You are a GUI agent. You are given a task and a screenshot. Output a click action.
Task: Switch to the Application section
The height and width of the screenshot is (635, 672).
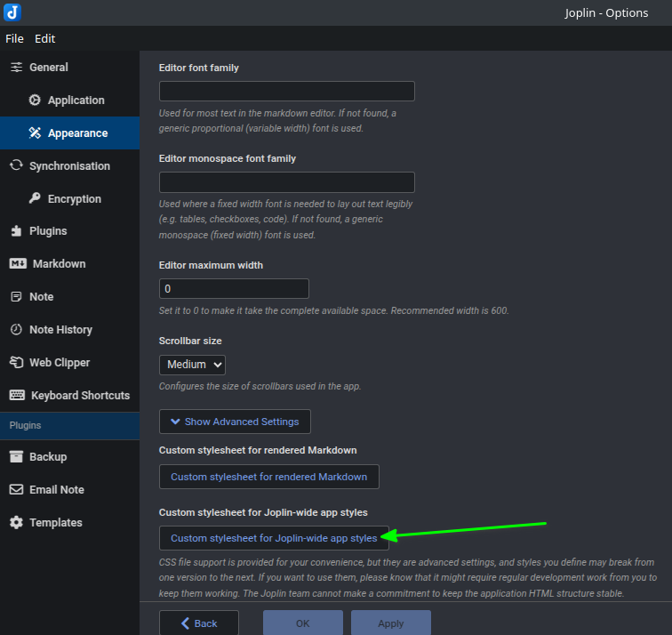tap(69, 100)
